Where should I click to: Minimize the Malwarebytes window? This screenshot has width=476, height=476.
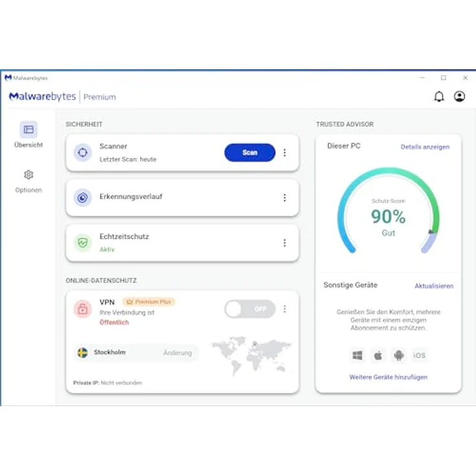click(x=422, y=78)
